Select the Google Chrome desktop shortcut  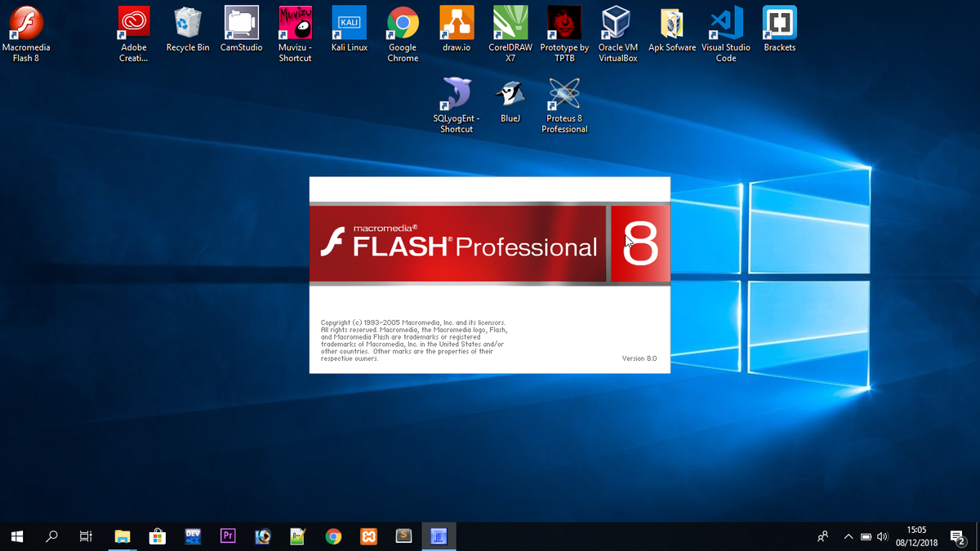pos(403,34)
